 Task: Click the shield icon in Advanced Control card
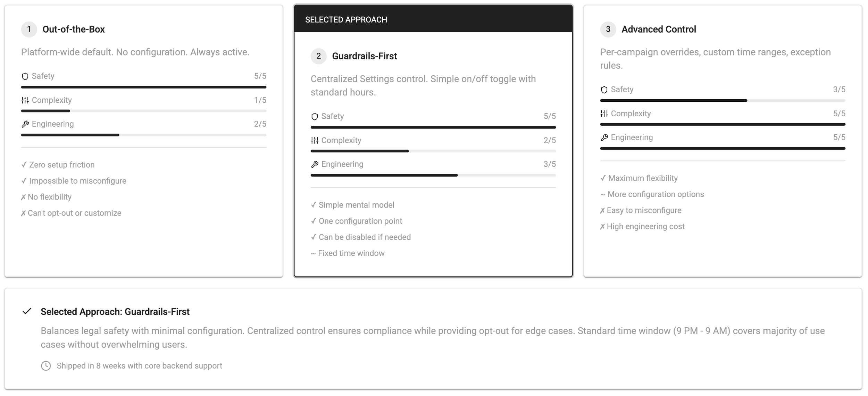click(x=604, y=90)
